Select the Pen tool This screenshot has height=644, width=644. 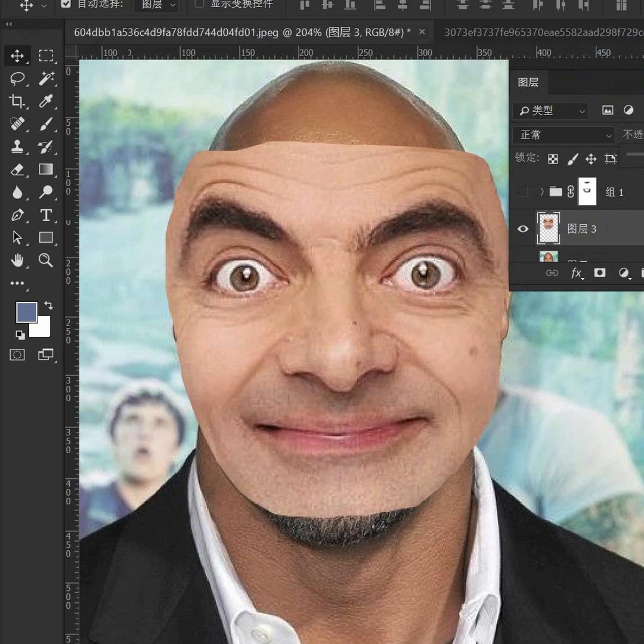point(17,215)
